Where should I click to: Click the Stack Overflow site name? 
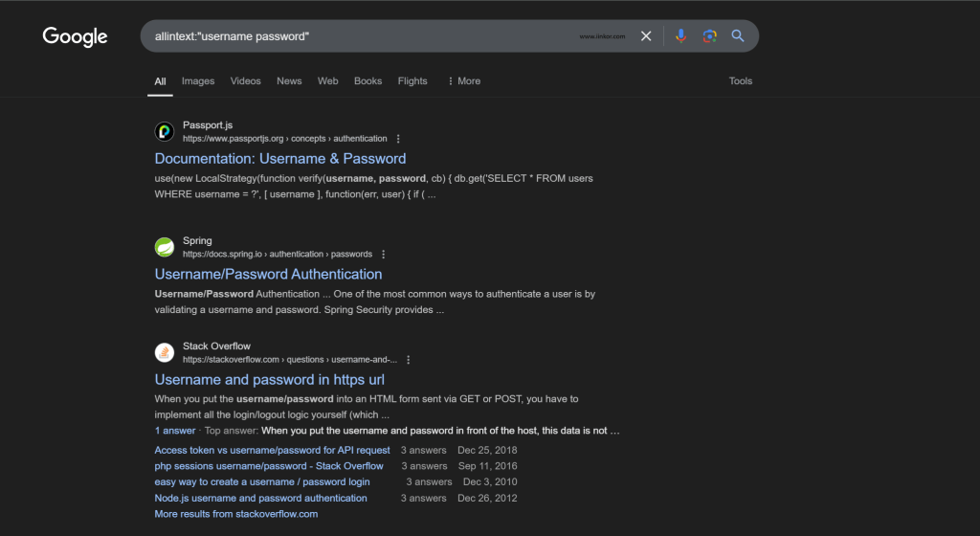click(216, 346)
